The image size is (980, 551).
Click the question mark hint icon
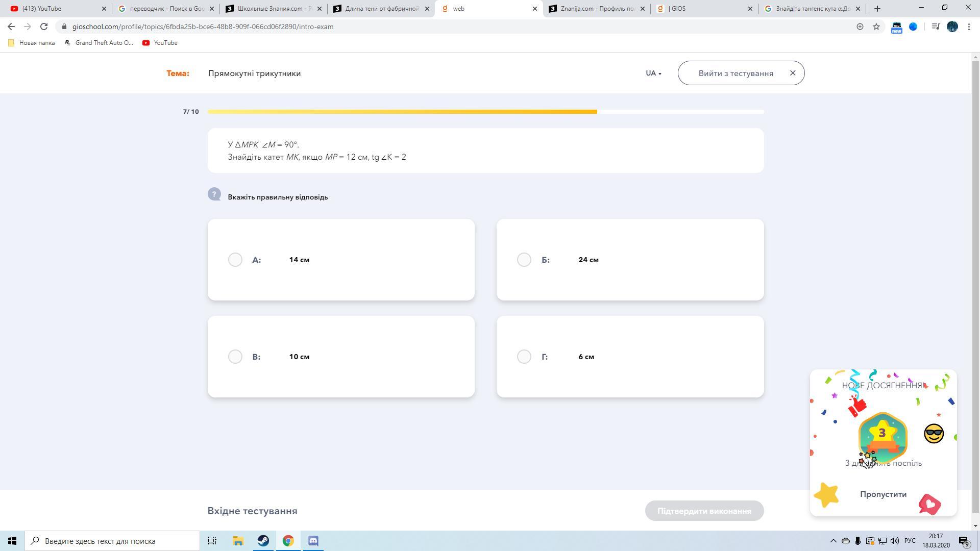coord(214,194)
